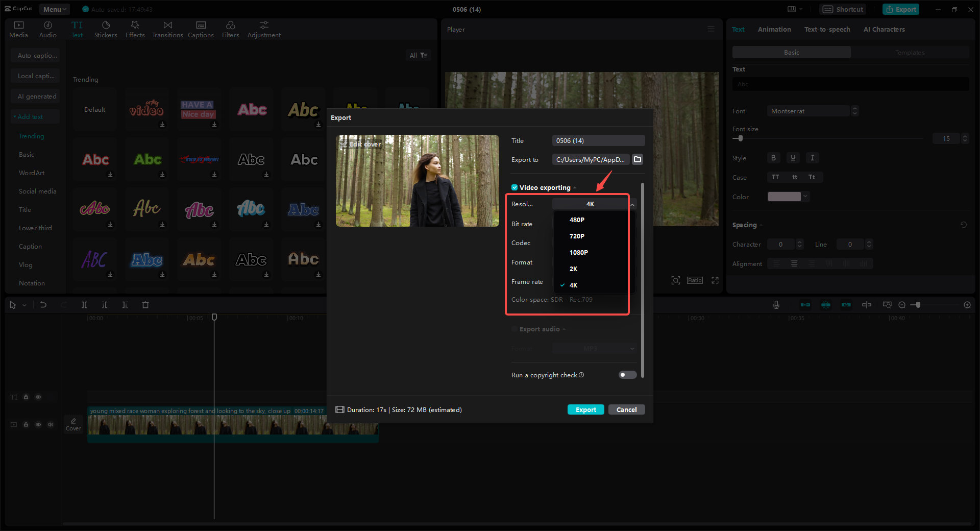Image resolution: width=980 pixels, height=531 pixels.
Task: Hide the video track with the eye icon
Action: (38, 424)
